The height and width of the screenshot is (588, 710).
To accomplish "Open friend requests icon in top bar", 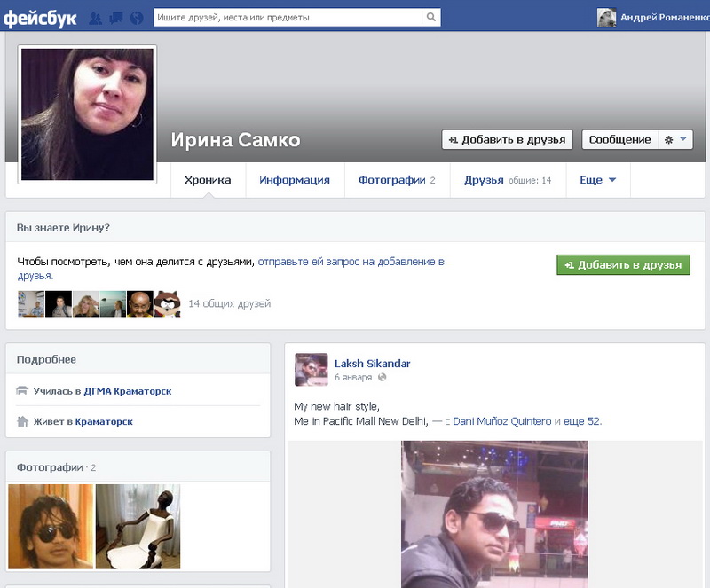I will click(96, 17).
